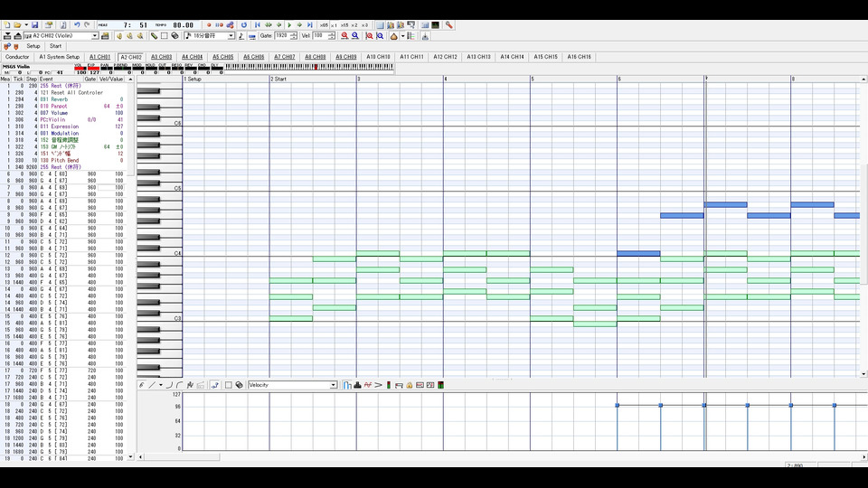Image resolution: width=868 pixels, height=488 pixels.
Task: Jump to the Setup marker button
Action: (x=33, y=46)
